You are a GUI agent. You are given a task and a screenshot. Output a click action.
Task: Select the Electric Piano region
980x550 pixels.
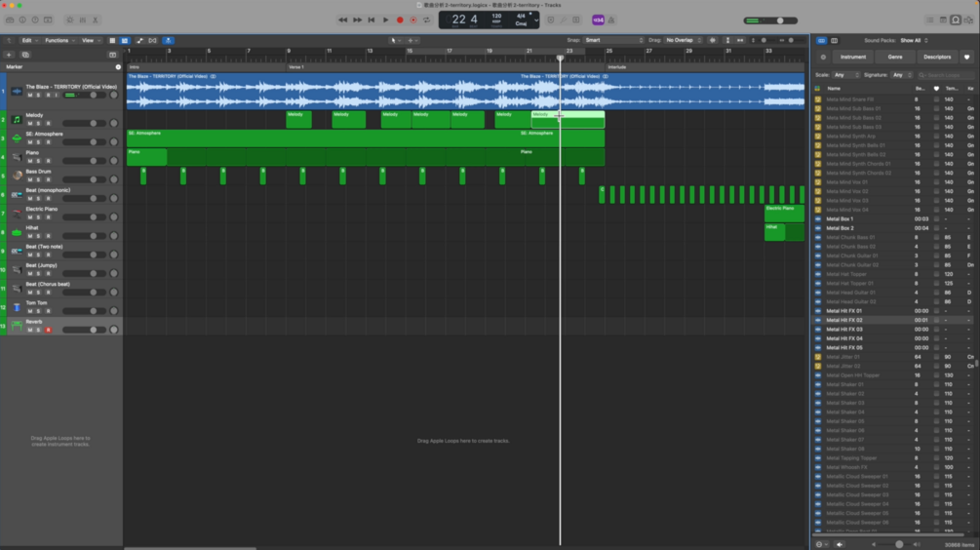coord(784,214)
